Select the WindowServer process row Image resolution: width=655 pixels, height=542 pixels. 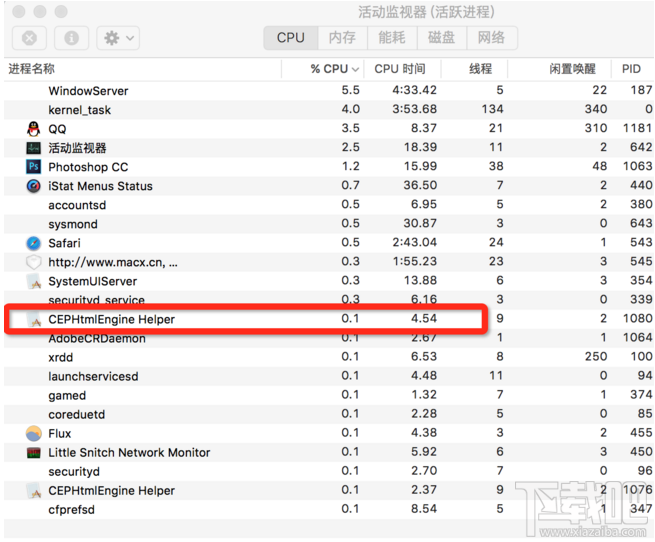(x=328, y=91)
